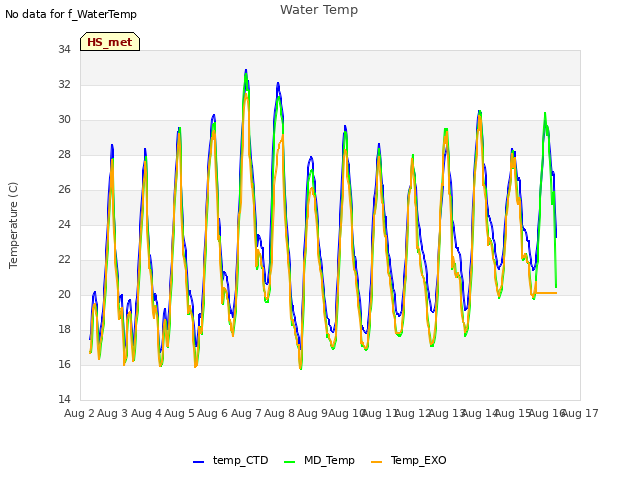Click the 16 y-axis tick label
Viewport: 640px width, 480px height.
[64, 364]
